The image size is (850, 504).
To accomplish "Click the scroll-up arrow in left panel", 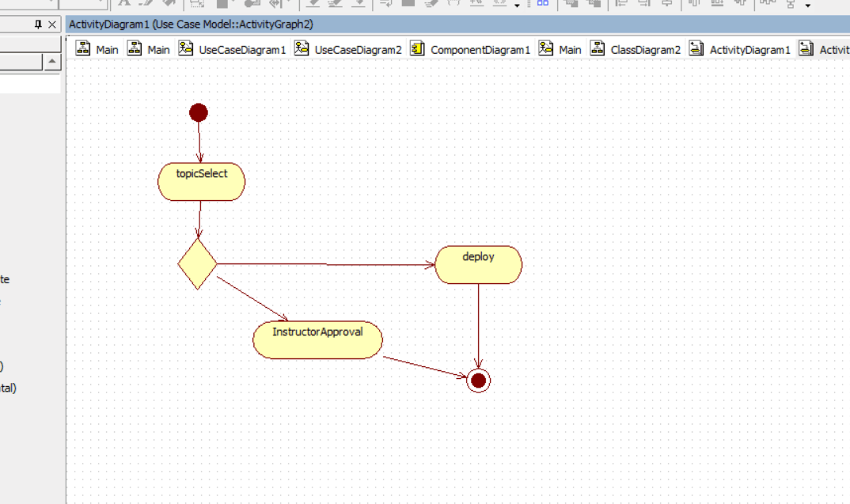I will 52,61.
